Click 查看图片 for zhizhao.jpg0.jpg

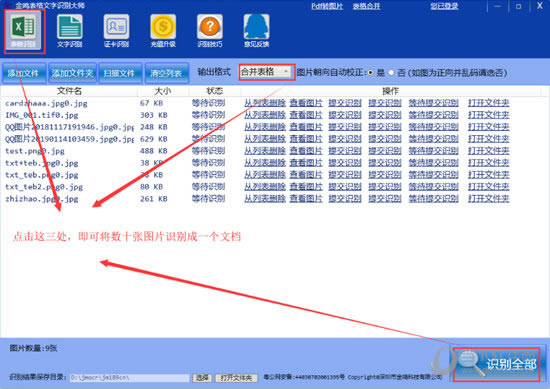[306, 199]
